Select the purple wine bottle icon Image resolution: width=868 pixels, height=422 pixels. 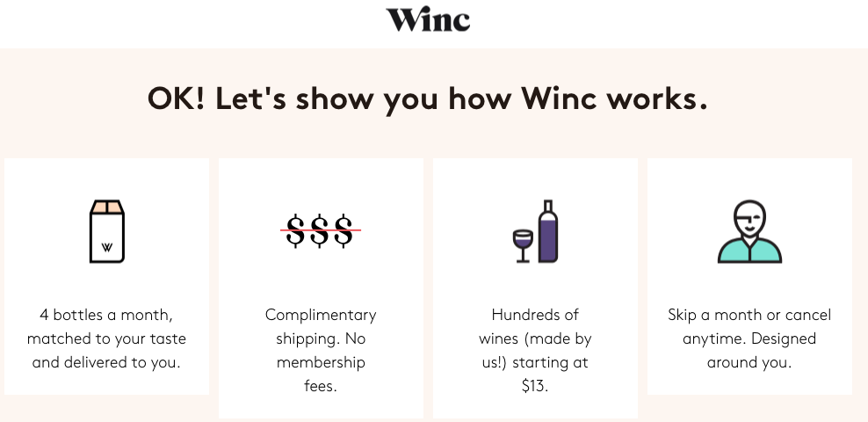[547, 231]
